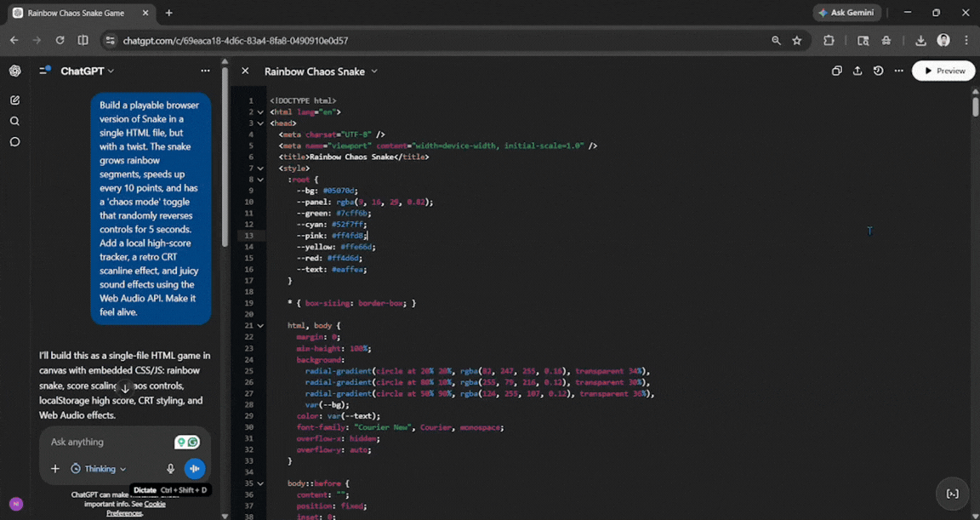Image resolution: width=980 pixels, height=520 pixels.
Task: Copy the canvas content with the copy icon
Action: coord(836,71)
